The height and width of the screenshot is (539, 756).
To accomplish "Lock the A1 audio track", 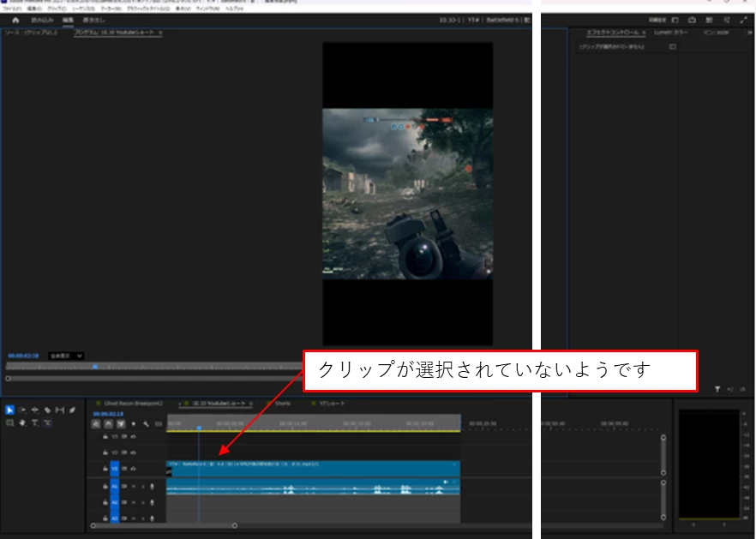I will (x=105, y=487).
